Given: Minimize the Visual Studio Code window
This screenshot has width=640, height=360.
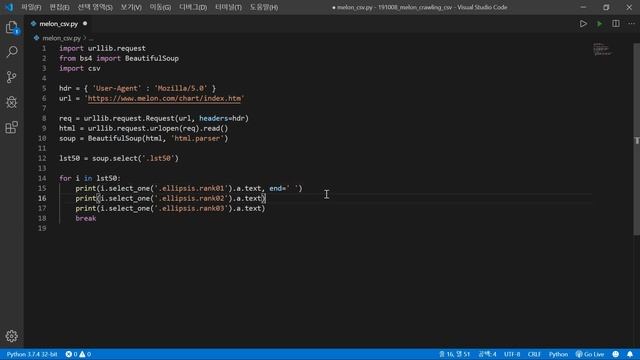Looking at the screenshot, I should (583, 7).
